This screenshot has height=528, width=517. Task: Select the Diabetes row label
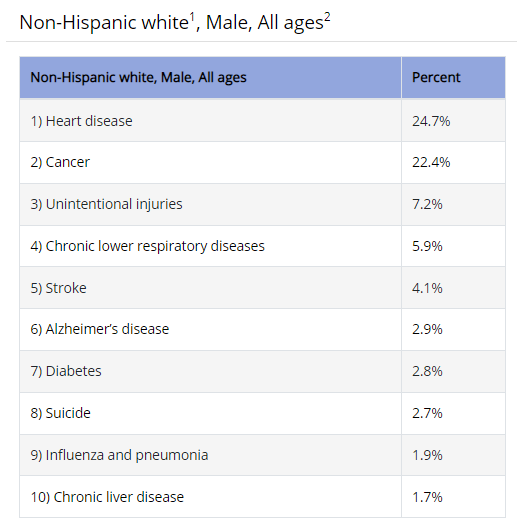66,371
